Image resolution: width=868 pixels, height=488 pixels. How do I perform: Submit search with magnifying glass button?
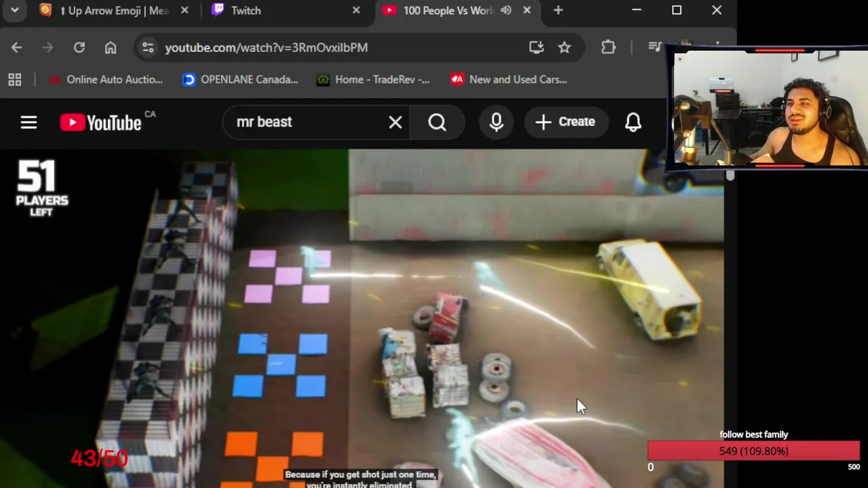(437, 122)
